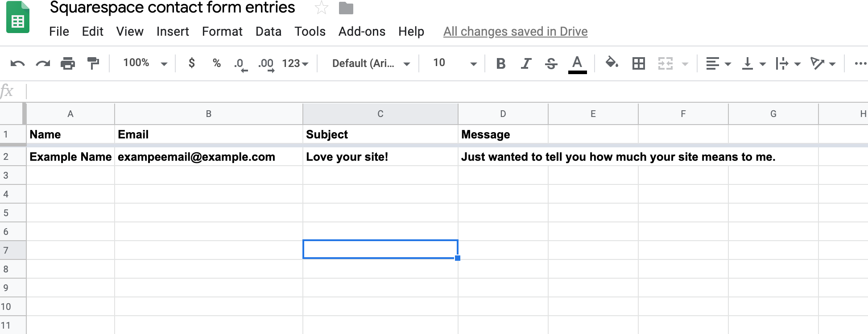Select the Email header cell
868x334 pixels.
click(209, 134)
